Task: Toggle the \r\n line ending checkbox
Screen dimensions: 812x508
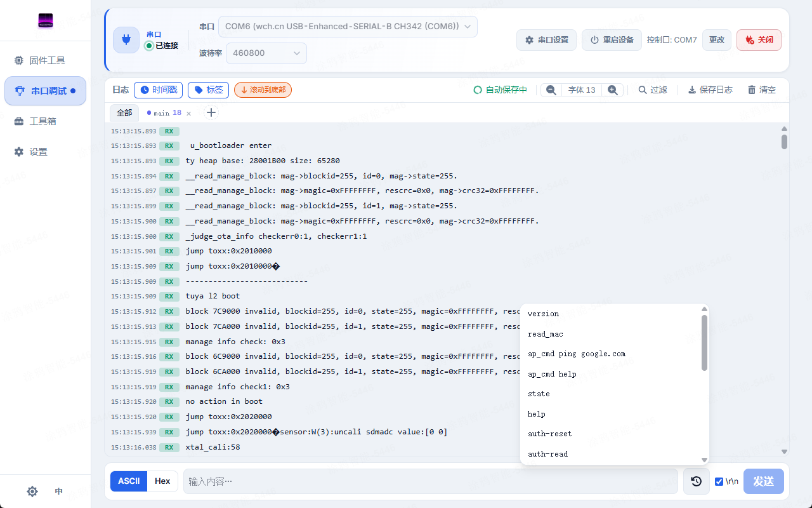Action: 719,481
